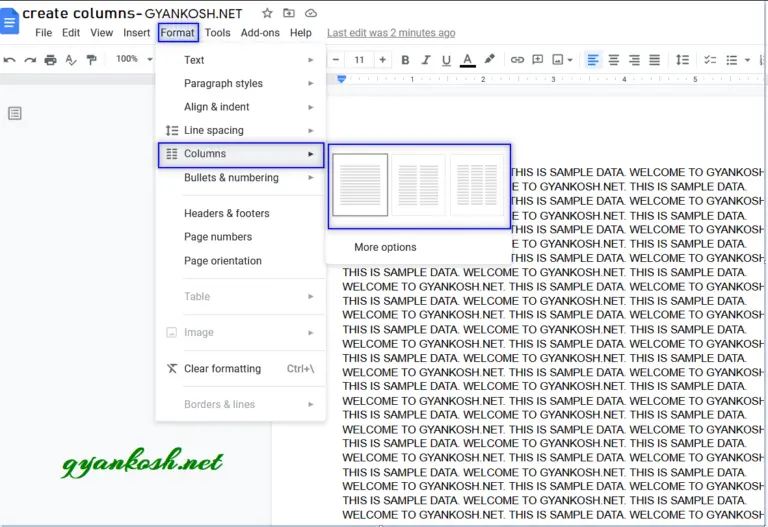Toggle Italic formatting

(x=426, y=60)
